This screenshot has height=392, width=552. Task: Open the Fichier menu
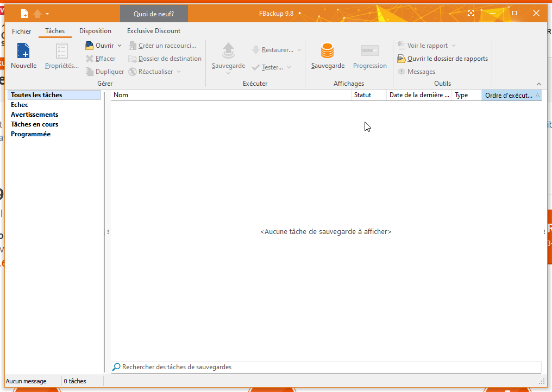tap(22, 31)
